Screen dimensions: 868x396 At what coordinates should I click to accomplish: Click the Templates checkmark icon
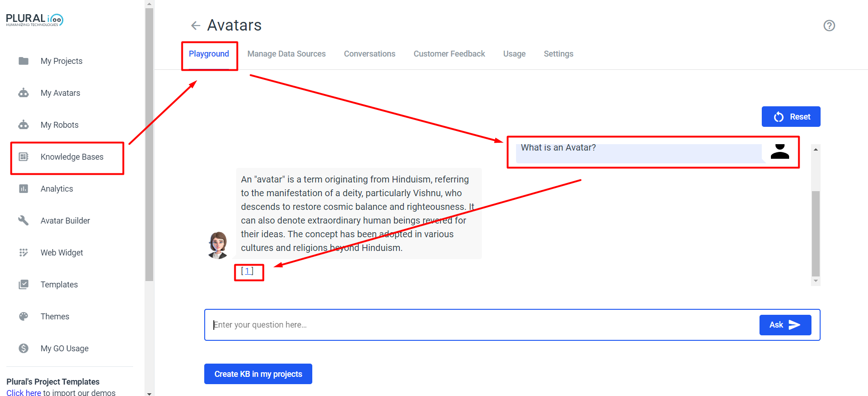point(24,284)
